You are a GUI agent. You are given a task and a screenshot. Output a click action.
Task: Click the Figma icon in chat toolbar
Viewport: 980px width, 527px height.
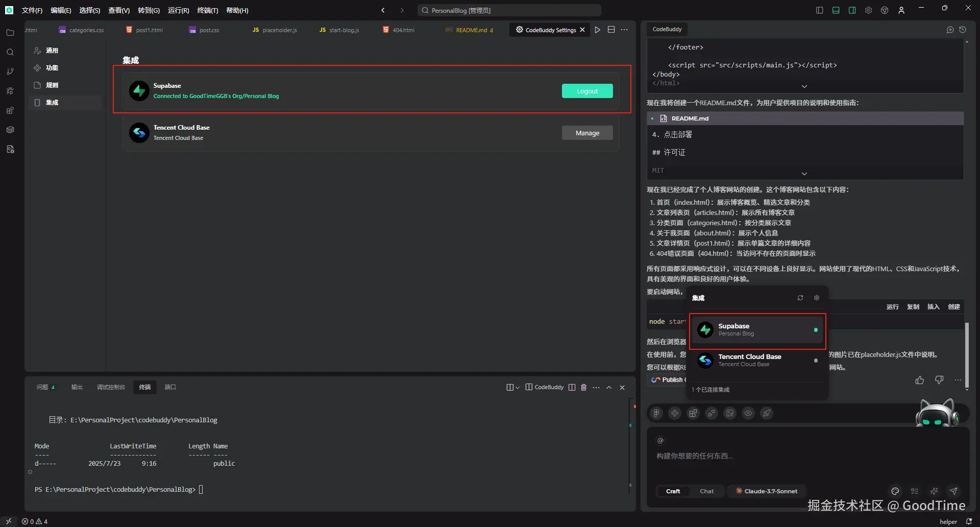pyautogui.click(x=656, y=413)
